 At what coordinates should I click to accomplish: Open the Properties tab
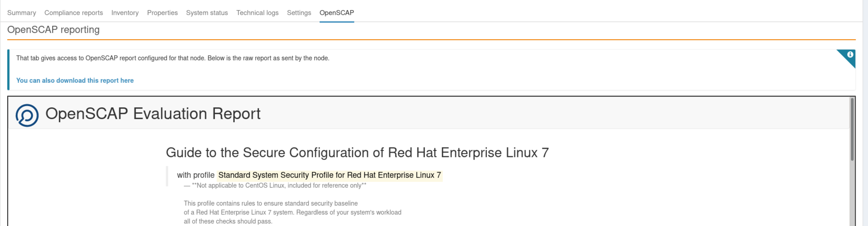coord(162,13)
